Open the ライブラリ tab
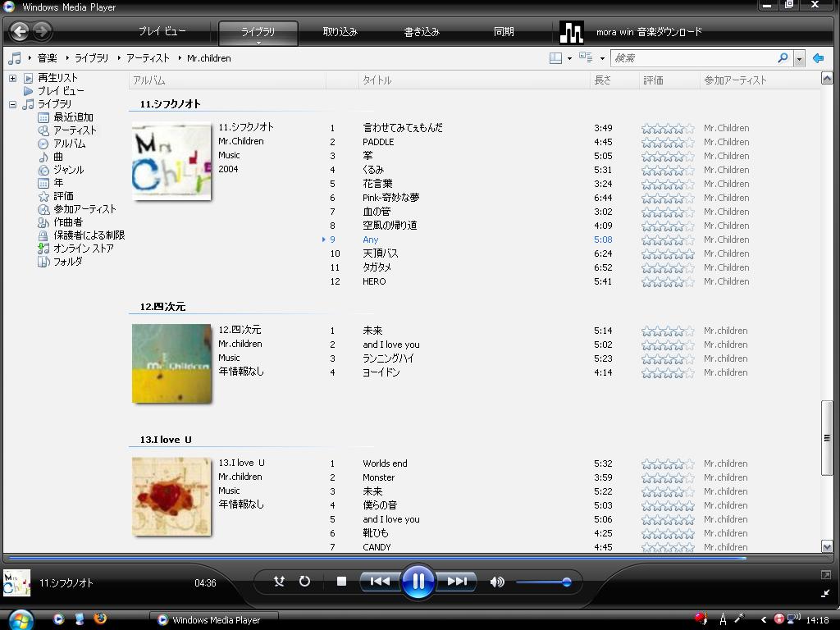 (258, 32)
